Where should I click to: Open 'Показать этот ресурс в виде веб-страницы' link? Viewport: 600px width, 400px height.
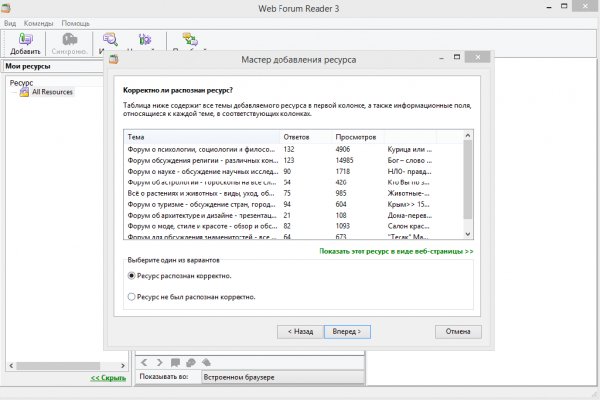[396, 251]
